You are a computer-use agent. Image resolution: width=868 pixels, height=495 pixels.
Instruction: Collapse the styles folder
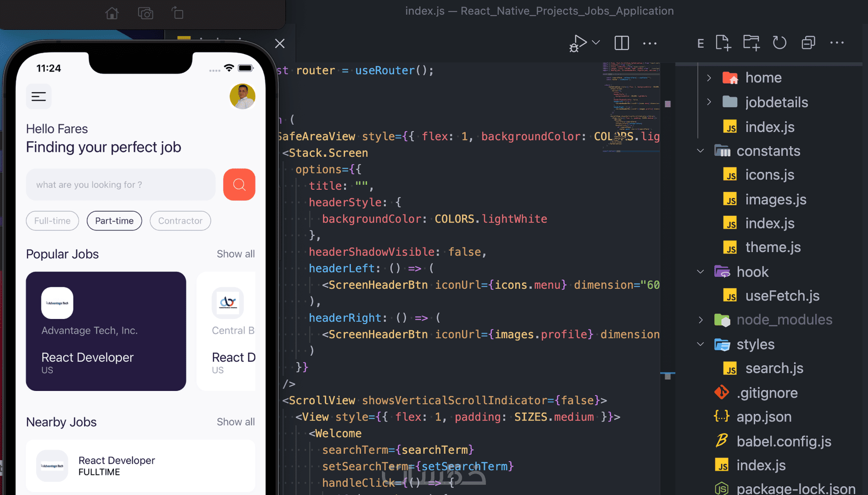[701, 344]
